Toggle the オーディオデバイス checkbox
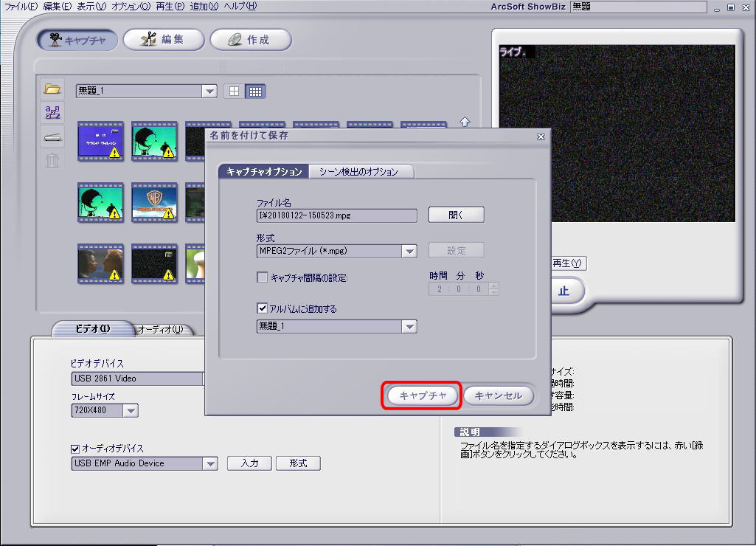 point(74,449)
